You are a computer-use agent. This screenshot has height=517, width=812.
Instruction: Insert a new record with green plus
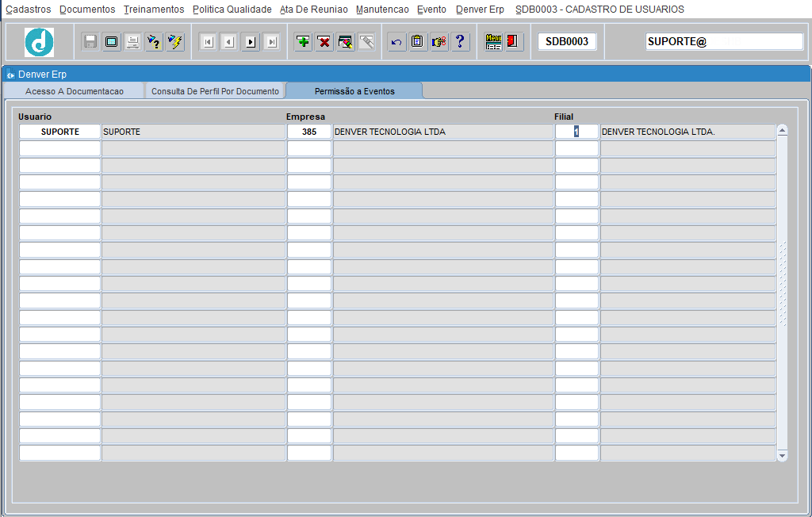(x=303, y=42)
